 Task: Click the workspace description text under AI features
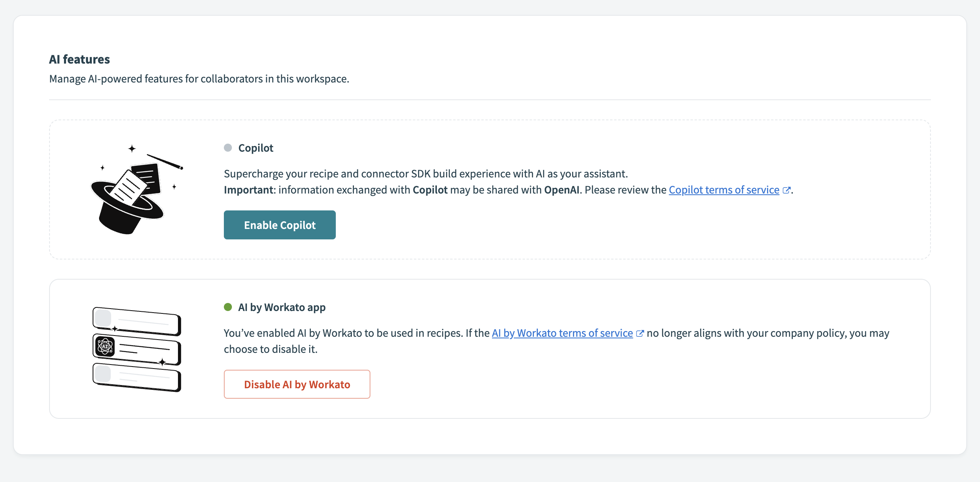(199, 79)
